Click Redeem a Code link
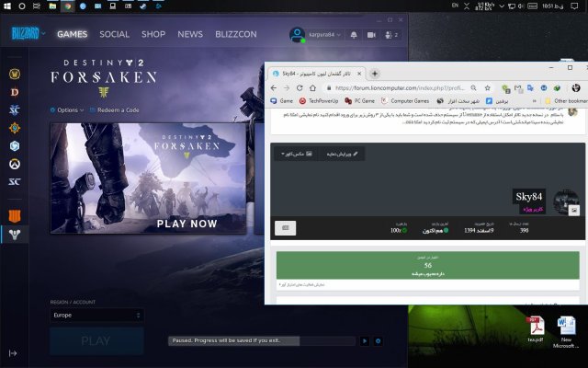 click(114, 110)
